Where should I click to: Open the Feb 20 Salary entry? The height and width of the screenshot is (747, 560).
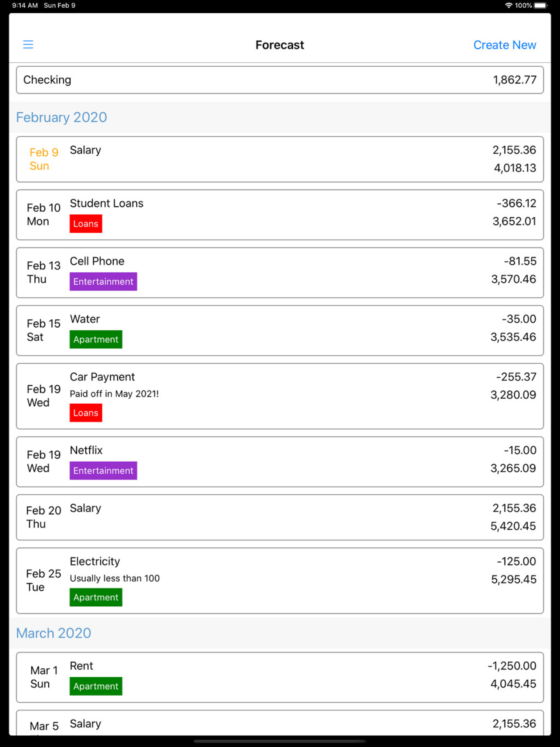(x=280, y=517)
